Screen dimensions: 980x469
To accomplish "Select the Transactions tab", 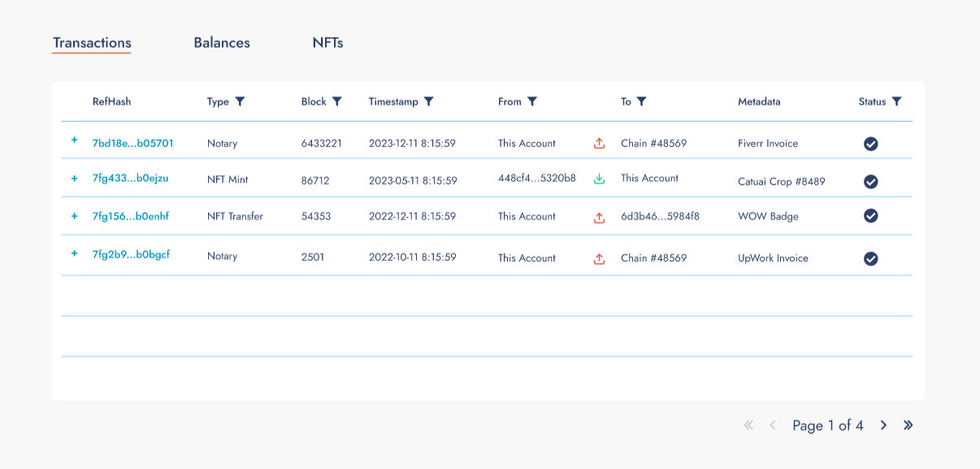I will pos(92,43).
